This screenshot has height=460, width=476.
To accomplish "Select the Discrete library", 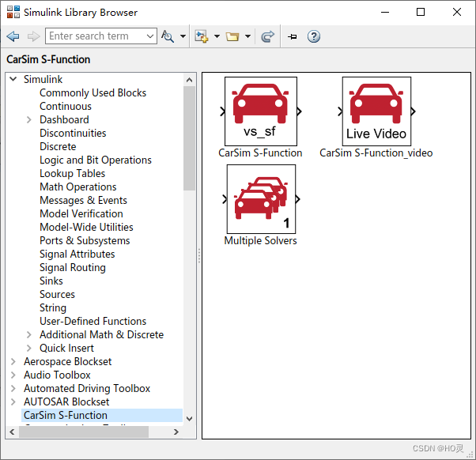I will pos(58,146).
